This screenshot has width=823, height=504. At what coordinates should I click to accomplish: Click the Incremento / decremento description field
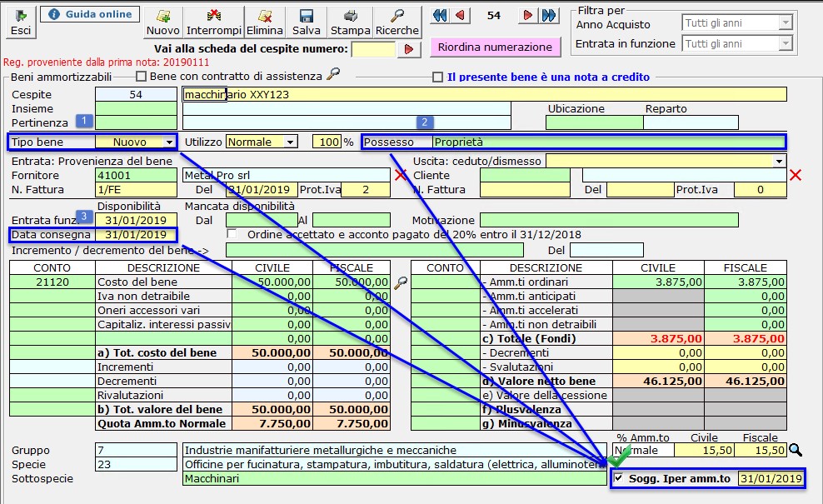coord(375,251)
